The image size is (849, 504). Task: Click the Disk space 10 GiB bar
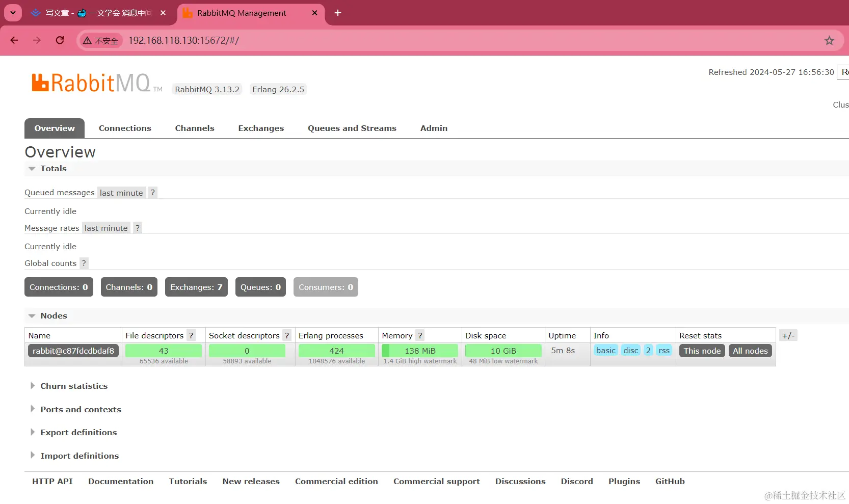click(x=503, y=351)
